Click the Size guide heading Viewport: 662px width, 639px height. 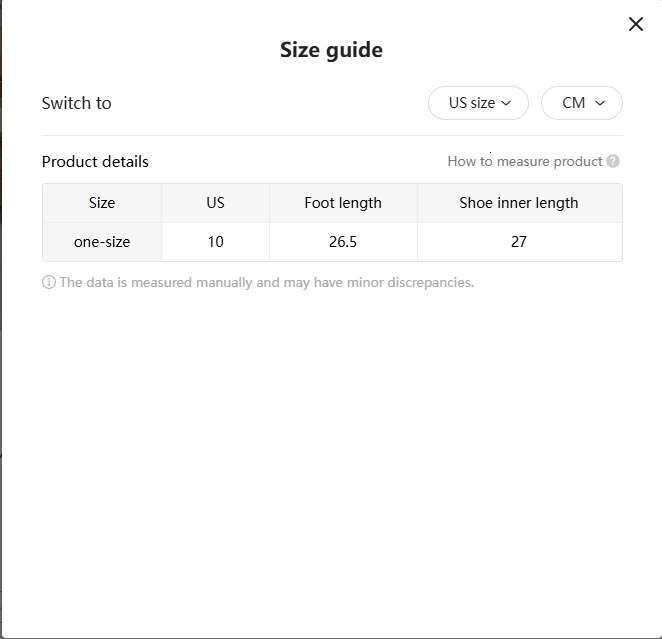click(331, 50)
